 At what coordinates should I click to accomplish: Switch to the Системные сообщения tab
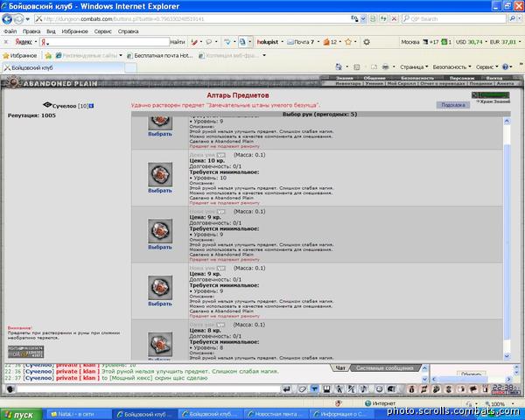click(x=384, y=367)
